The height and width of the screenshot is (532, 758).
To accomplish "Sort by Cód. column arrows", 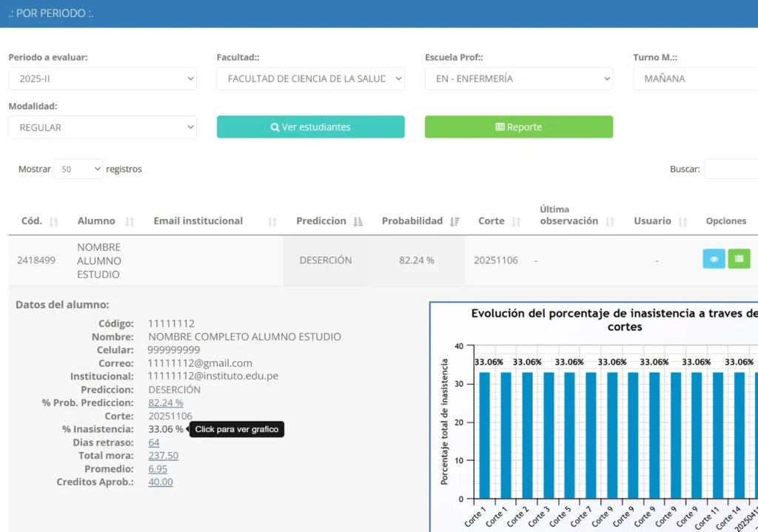I will [x=53, y=222].
